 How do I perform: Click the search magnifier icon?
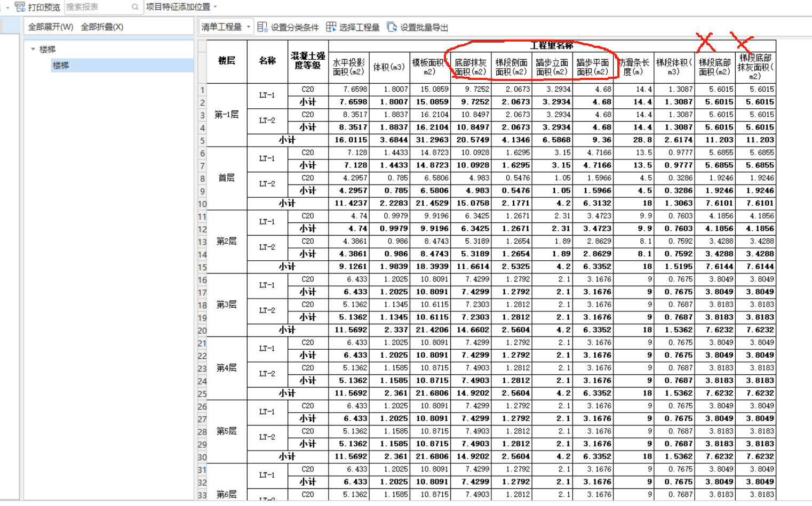click(x=135, y=7)
